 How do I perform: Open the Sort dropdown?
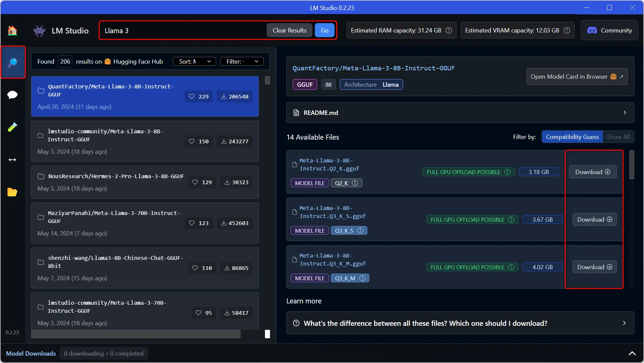(194, 61)
